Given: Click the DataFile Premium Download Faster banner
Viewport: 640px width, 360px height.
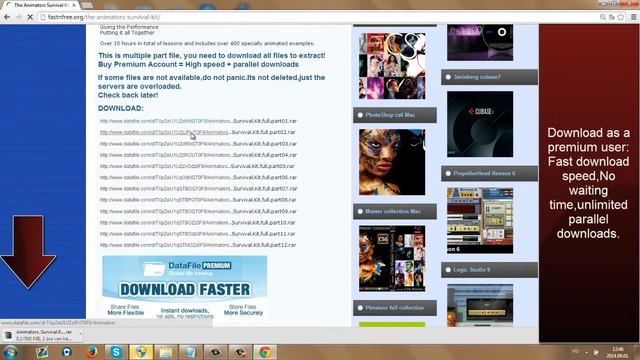Looking at the screenshot, I should [x=184, y=287].
